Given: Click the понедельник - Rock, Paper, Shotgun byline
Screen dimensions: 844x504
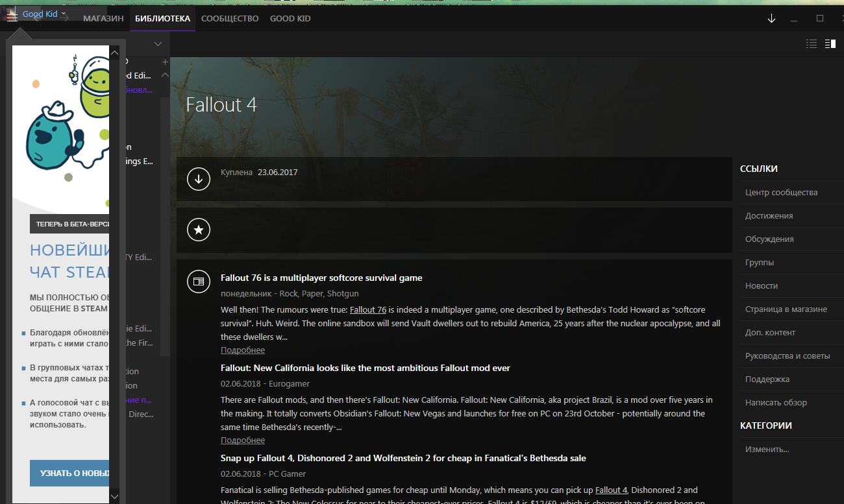Looking at the screenshot, I should coord(290,294).
